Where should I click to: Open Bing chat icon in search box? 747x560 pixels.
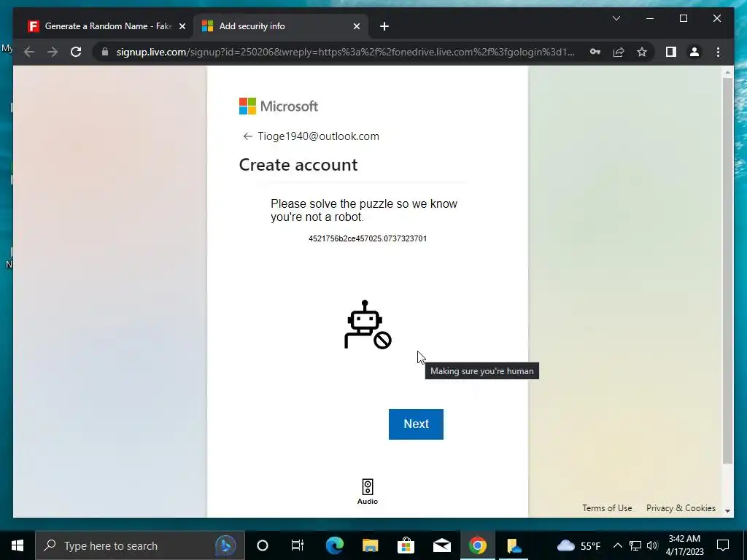[225, 545]
